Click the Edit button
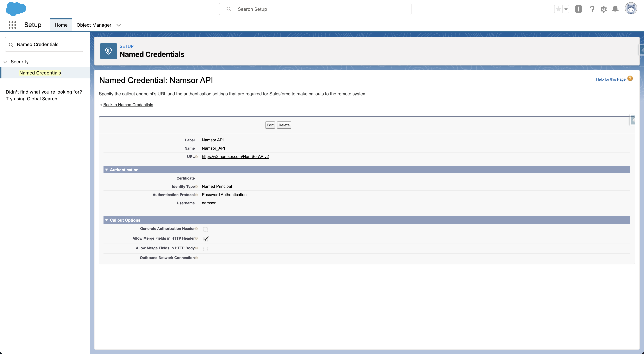This screenshot has height=354, width=644. (x=270, y=125)
